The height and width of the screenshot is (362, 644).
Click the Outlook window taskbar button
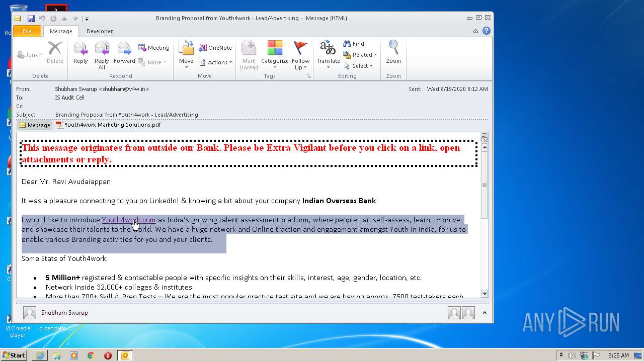[125, 355]
